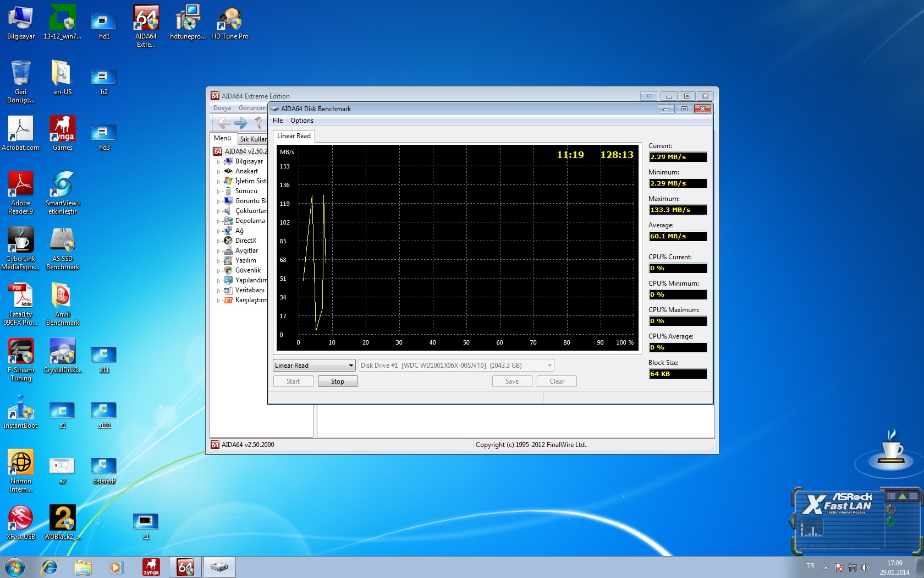
Task: Switch to the Menü tab in sidebar
Action: pos(222,138)
